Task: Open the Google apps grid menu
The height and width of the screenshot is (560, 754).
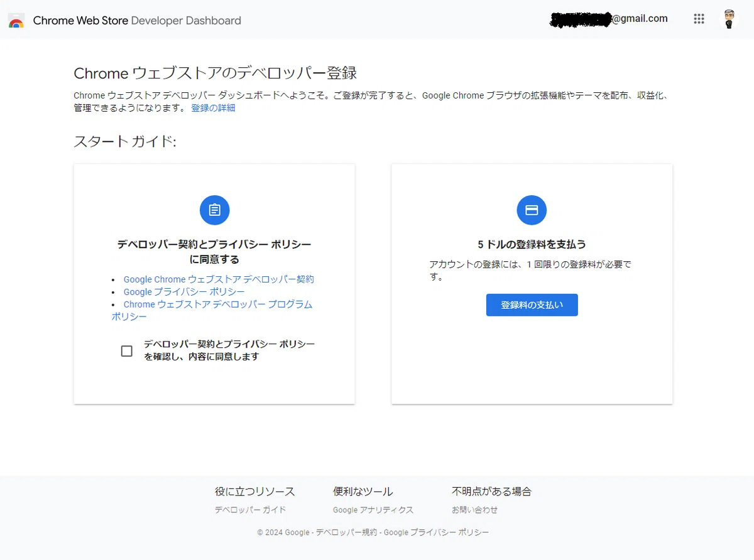Action: pos(699,19)
